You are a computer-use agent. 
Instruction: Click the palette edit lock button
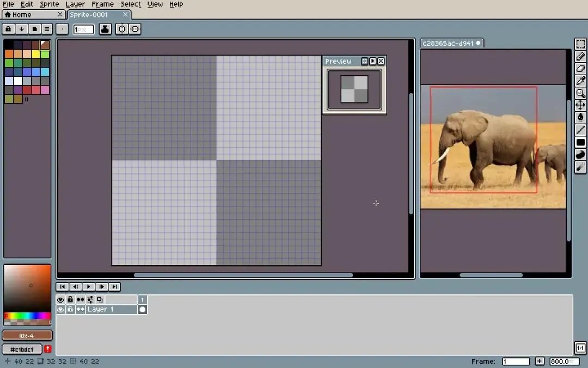coord(9,29)
